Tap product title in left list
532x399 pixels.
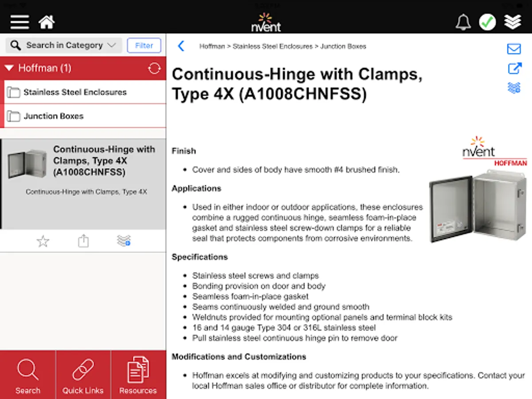pyautogui.click(x=104, y=160)
